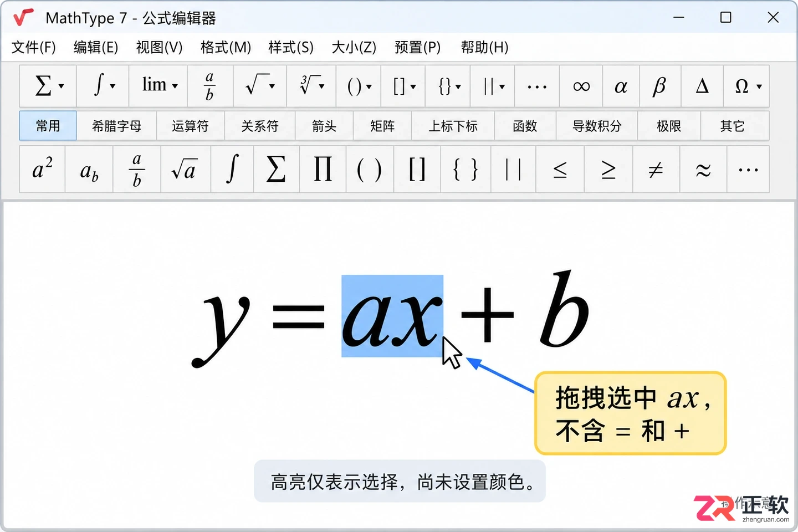Screen dimensions: 798x532
Task: Insert the less-than-or-equal sign
Action: pos(560,170)
